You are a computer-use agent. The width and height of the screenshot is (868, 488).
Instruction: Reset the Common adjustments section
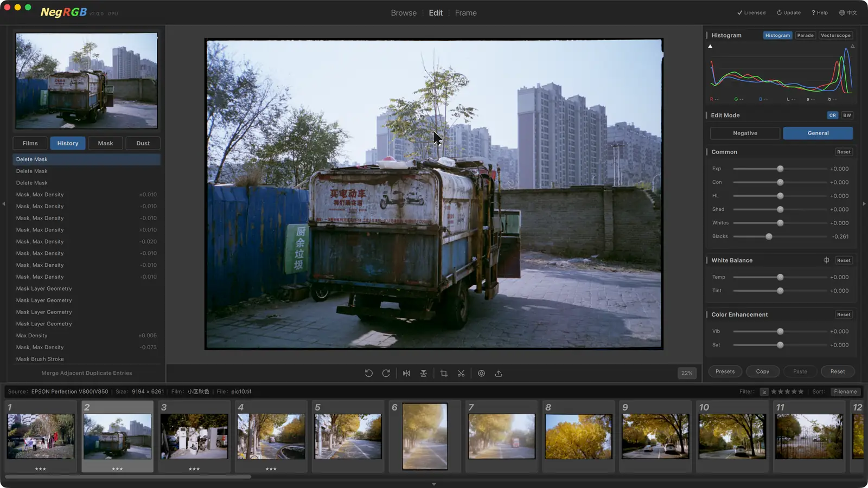tap(844, 152)
